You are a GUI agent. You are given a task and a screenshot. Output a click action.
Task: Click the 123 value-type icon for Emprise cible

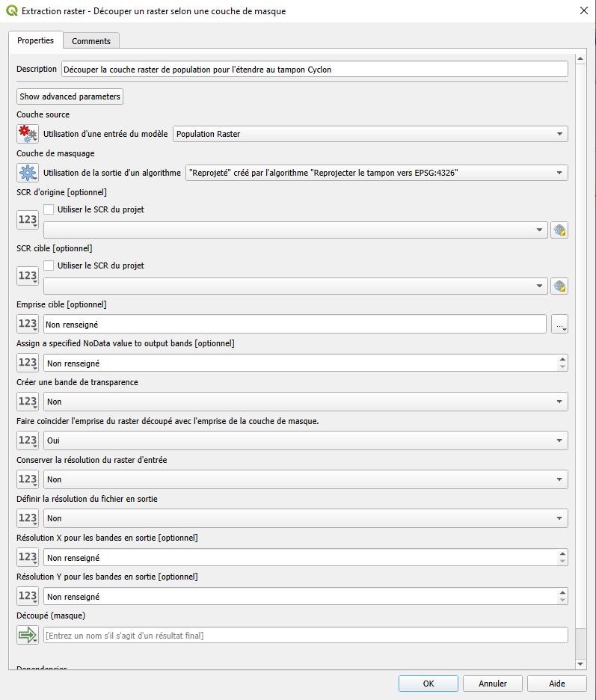28,324
